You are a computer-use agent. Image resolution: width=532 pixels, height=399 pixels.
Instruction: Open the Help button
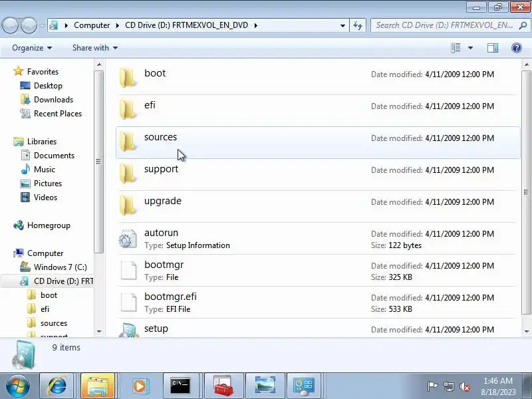pyautogui.click(x=517, y=48)
